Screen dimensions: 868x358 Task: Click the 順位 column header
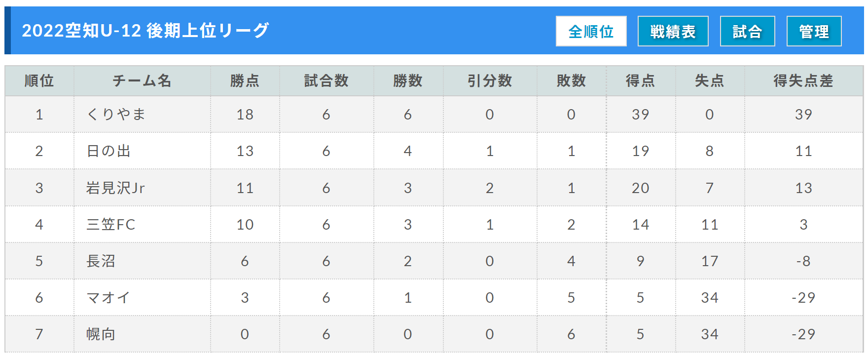39,80
